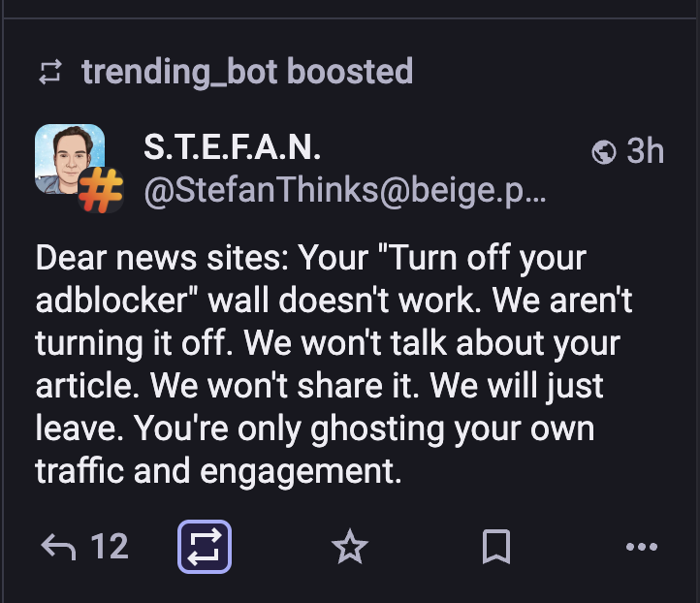This screenshot has height=603, width=700.
Task: Reply to S.T.E.F.A.N.'s post
Action: [60, 548]
